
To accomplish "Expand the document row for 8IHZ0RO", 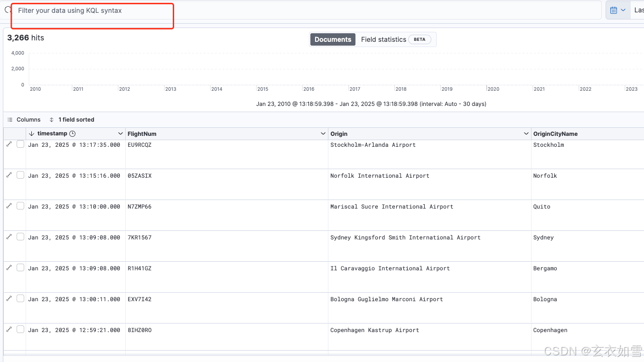I will pyautogui.click(x=9, y=329).
